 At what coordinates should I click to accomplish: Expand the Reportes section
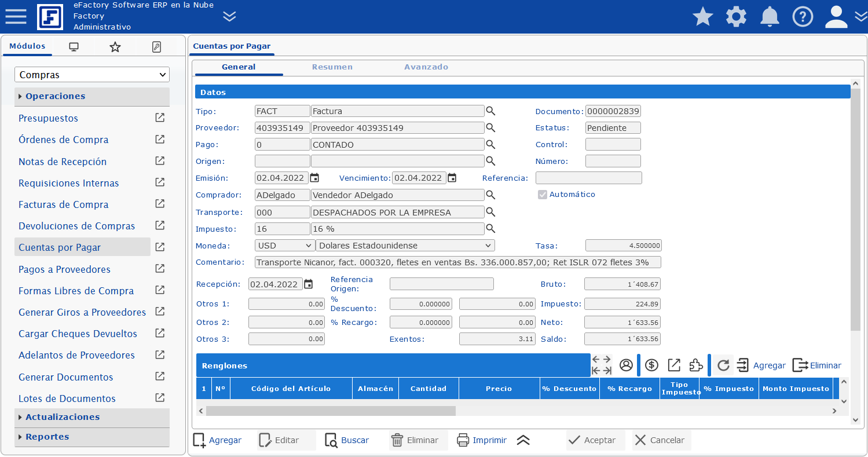click(x=92, y=437)
